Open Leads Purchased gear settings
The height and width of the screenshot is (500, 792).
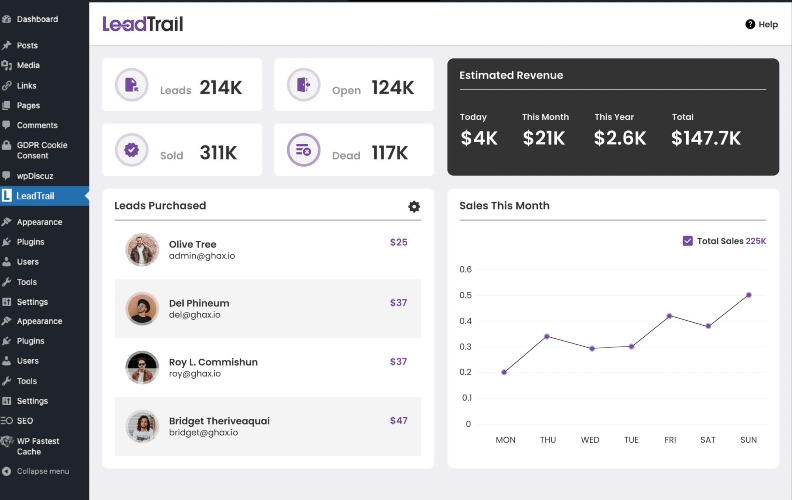414,207
